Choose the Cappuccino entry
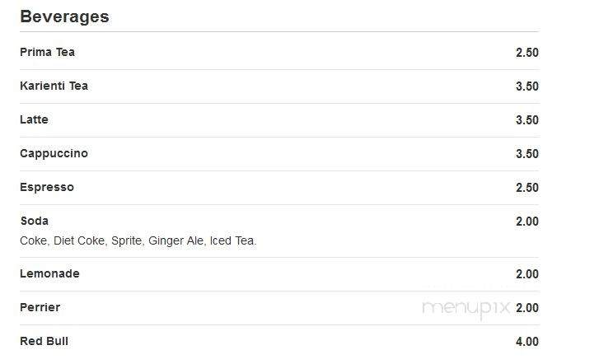The height and width of the screenshot is (364, 599). (54, 153)
